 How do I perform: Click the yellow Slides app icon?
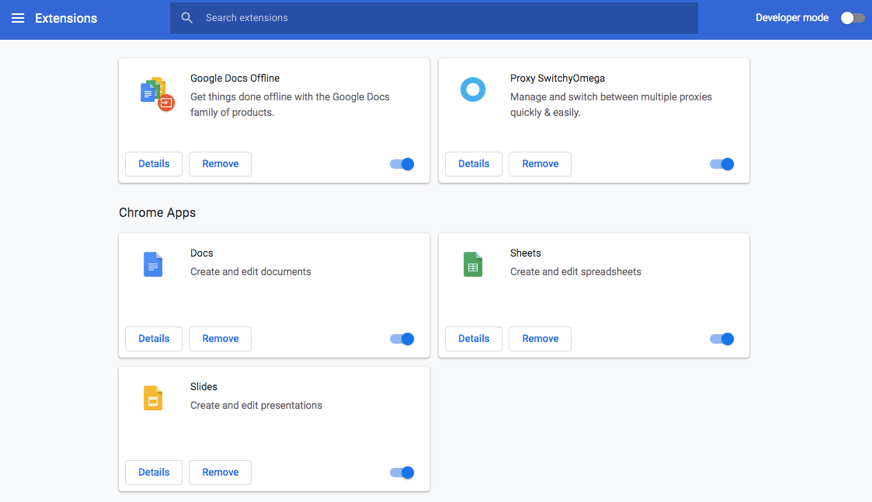(x=153, y=399)
